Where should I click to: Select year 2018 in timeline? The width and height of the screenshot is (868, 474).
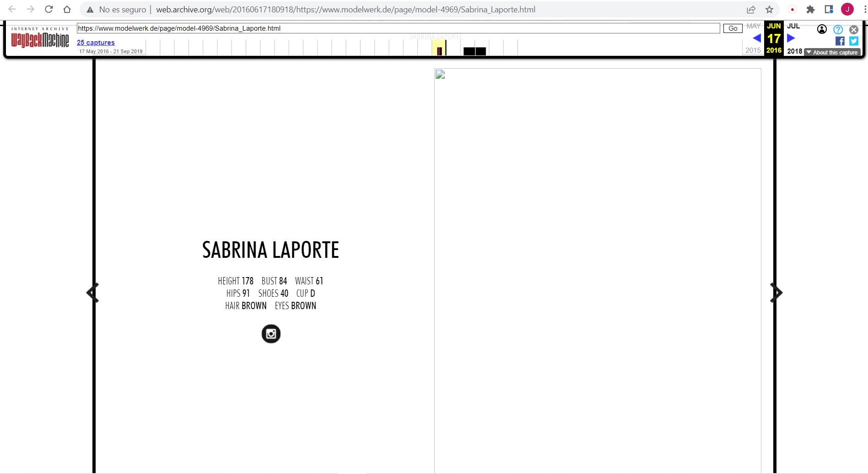794,51
